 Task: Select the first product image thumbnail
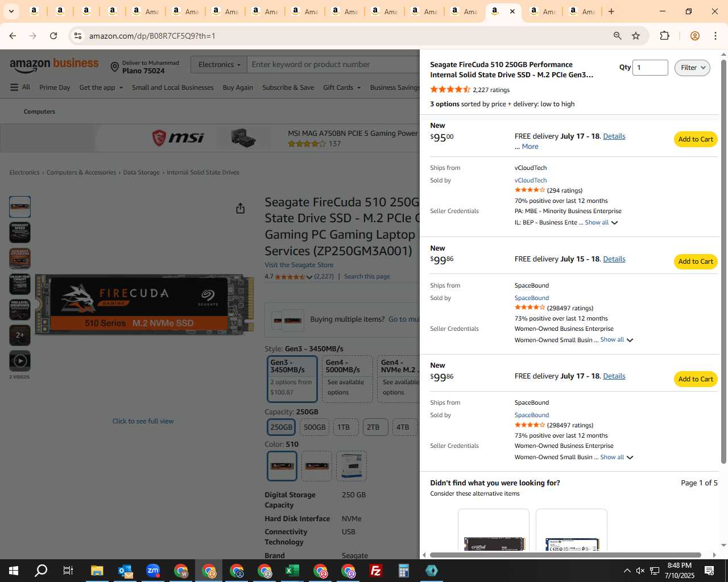pos(20,207)
